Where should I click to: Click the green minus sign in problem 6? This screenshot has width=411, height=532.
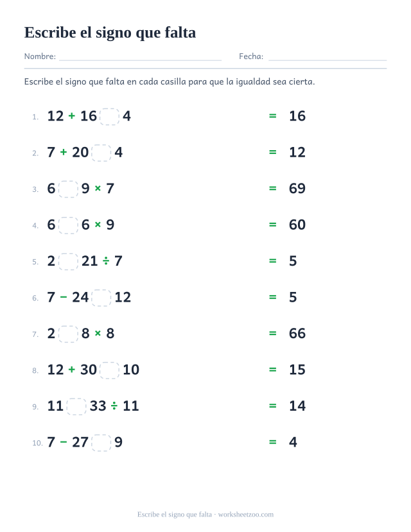[x=64, y=297]
